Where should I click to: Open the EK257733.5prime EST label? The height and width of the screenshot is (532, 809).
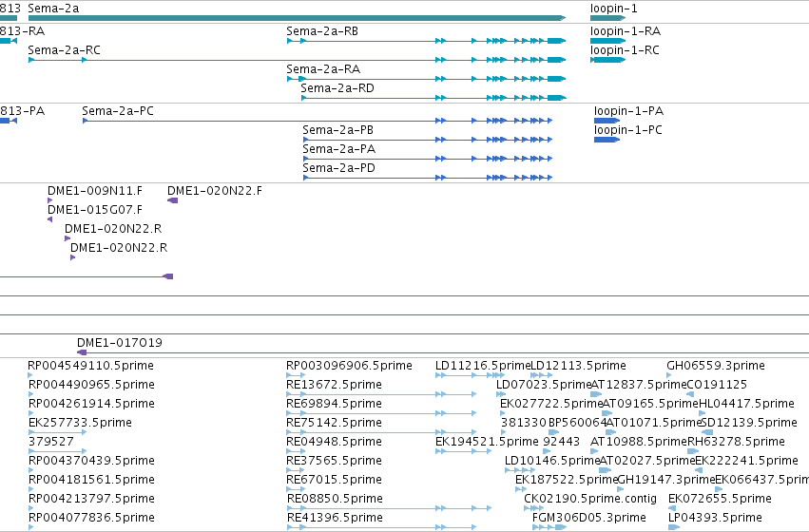(80, 423)
